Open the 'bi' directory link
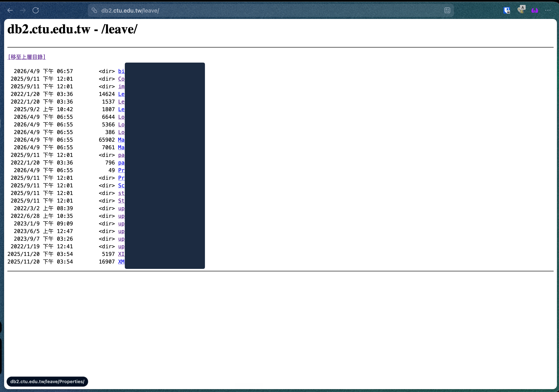559x392 pixels. pos(121,71)
